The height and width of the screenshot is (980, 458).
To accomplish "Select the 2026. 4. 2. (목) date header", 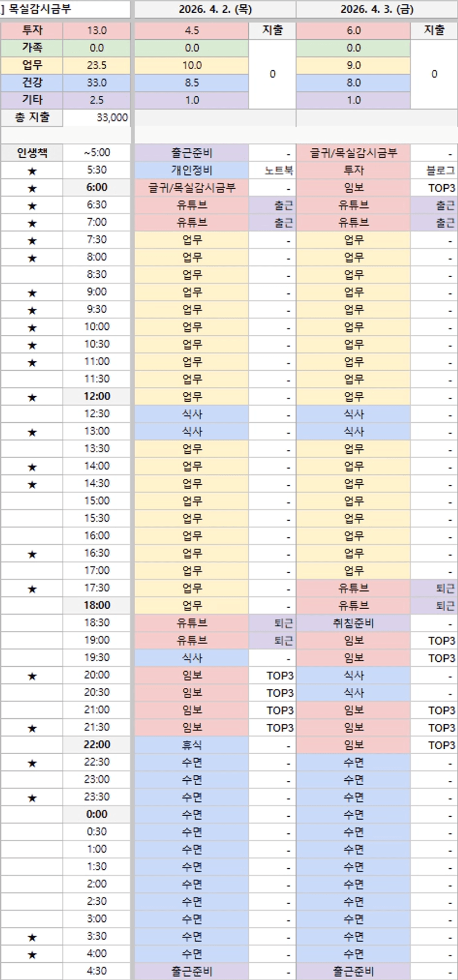I will pos(215,9).
